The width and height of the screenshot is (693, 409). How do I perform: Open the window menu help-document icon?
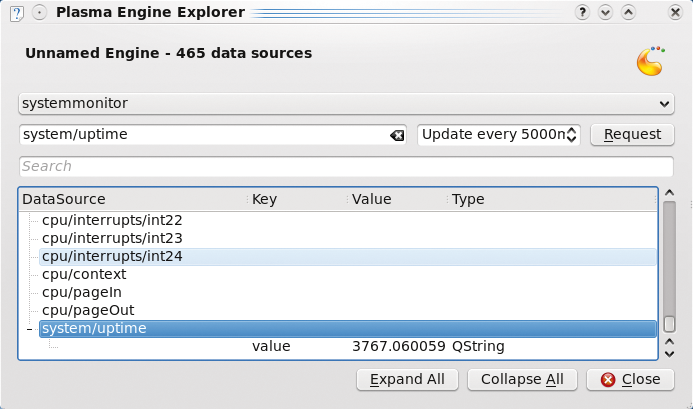16,13
